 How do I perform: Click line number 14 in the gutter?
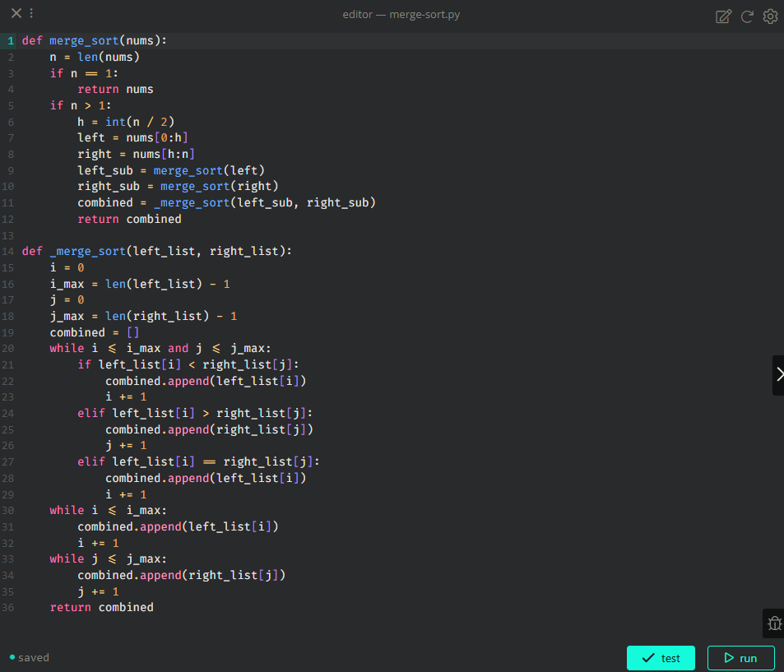(9, 251)
